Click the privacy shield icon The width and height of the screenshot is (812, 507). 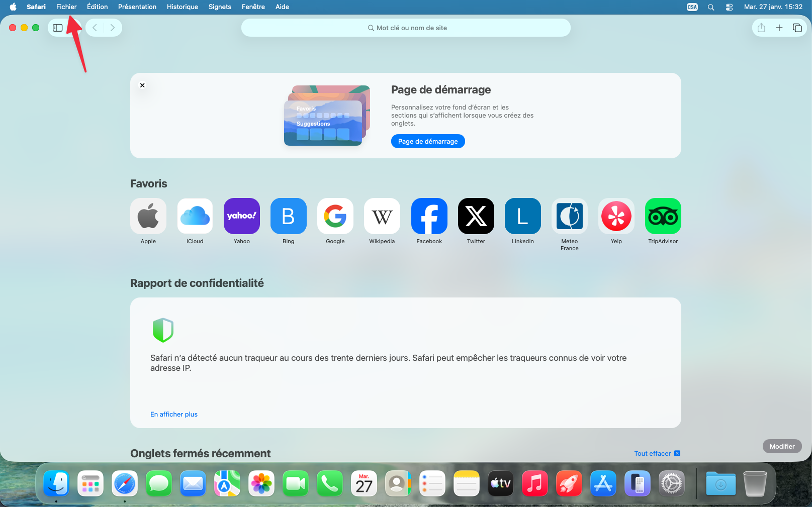(163, 330)
